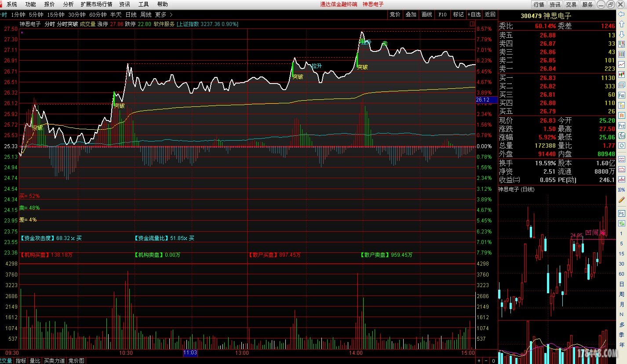The width and height of the screenshot is (627, 364).
Task: Open the 功能 menu
Action: (x=30, y=4)
